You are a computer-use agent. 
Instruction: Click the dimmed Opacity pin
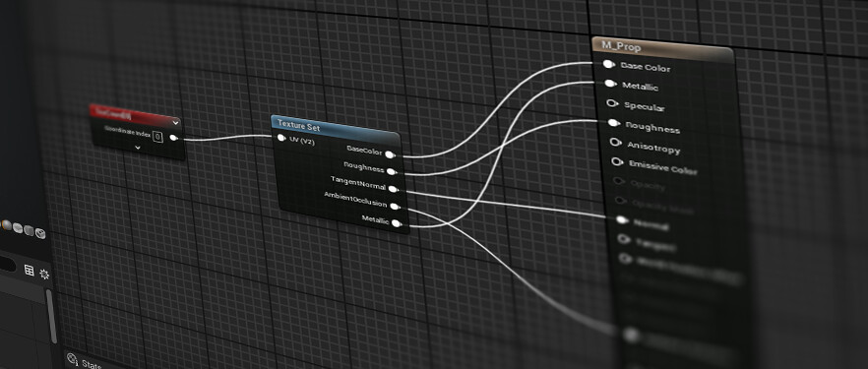[619, 181]
